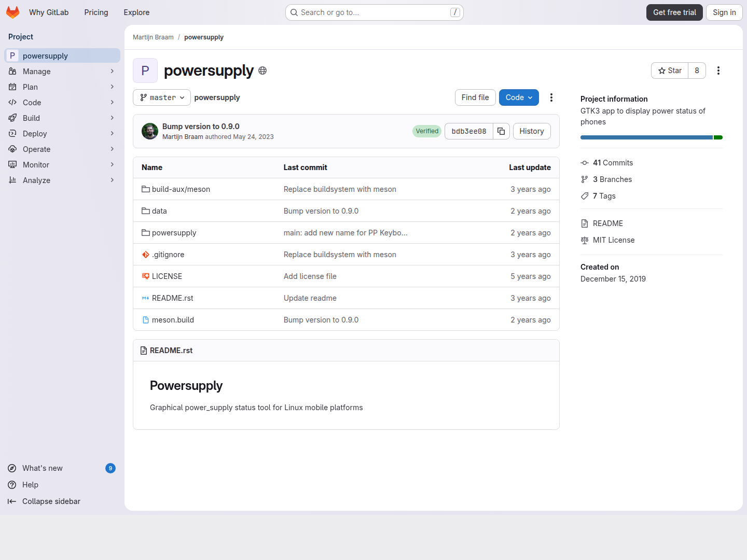Open the Why GitLab menu
The image size is (747, 560).
pos(49,12)
